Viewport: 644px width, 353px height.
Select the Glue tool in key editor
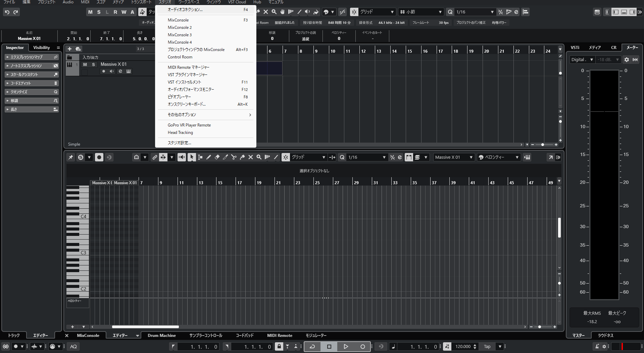(242, 157)
